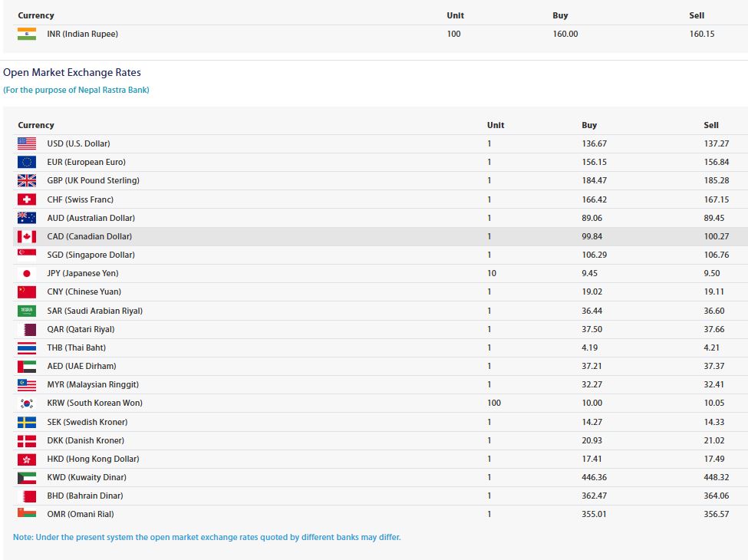Click the USD buy rate 136.67

(594, 143)
